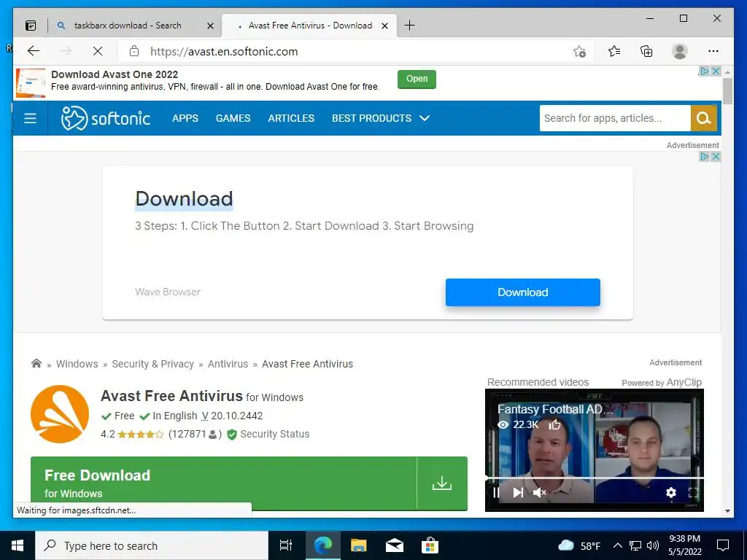This screenshot has width=747, height=560.
Task: Click the orange search magnifier button
Action: [x=704, y=118]
